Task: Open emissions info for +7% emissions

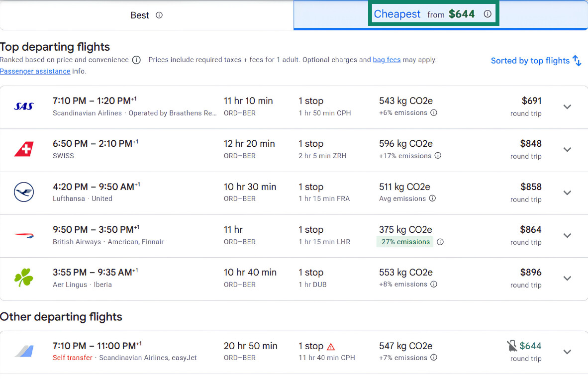Action: tap(434, 358)
